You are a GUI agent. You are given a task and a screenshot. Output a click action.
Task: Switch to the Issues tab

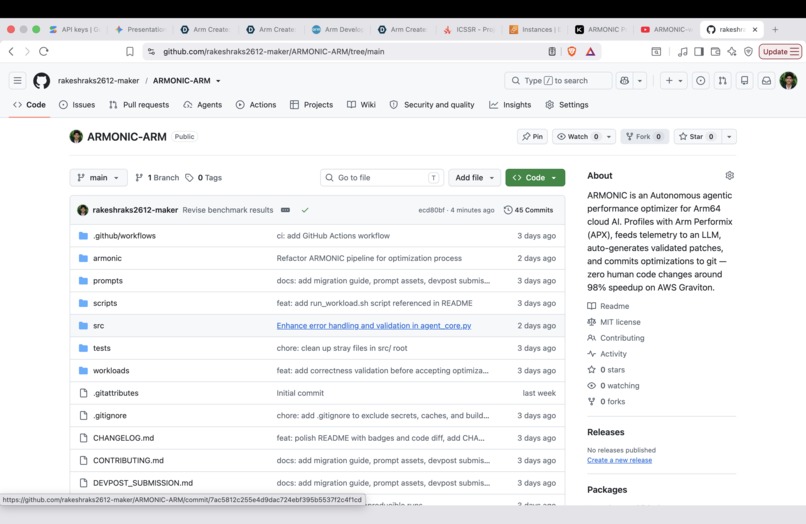(x=77, y=104)
